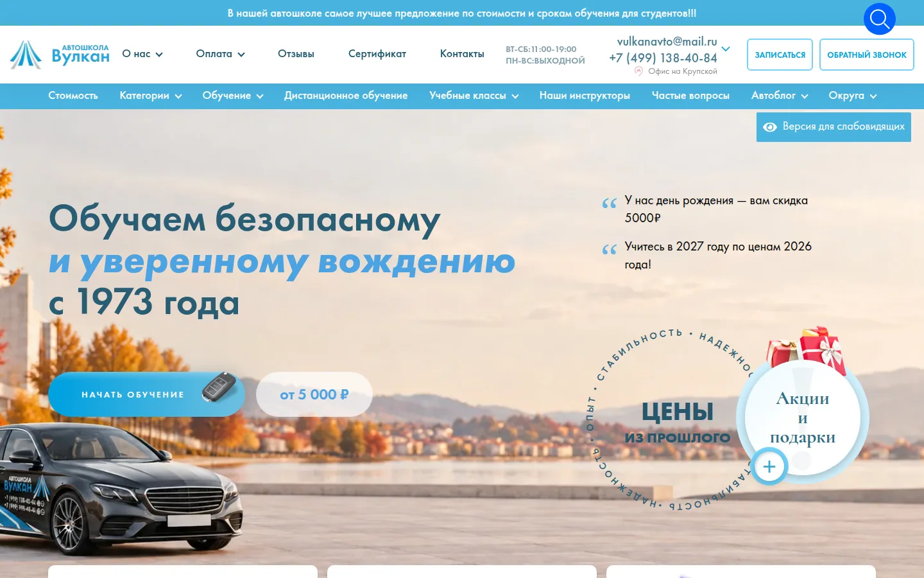Click the car key icon on the start button
The image size is (924, 578).
tap(219, 387)
